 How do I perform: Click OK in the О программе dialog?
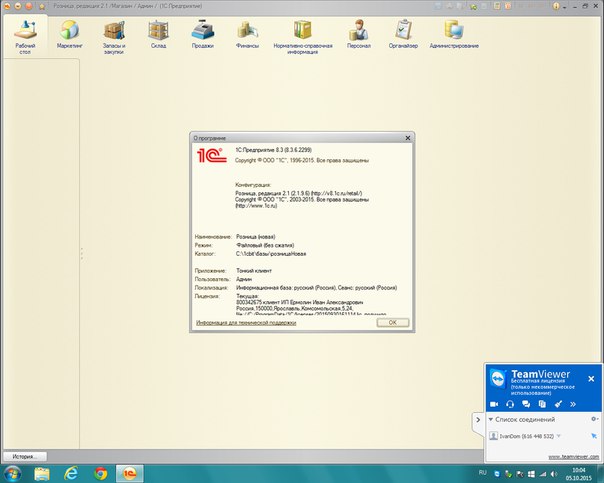click(x=392, y=323)
